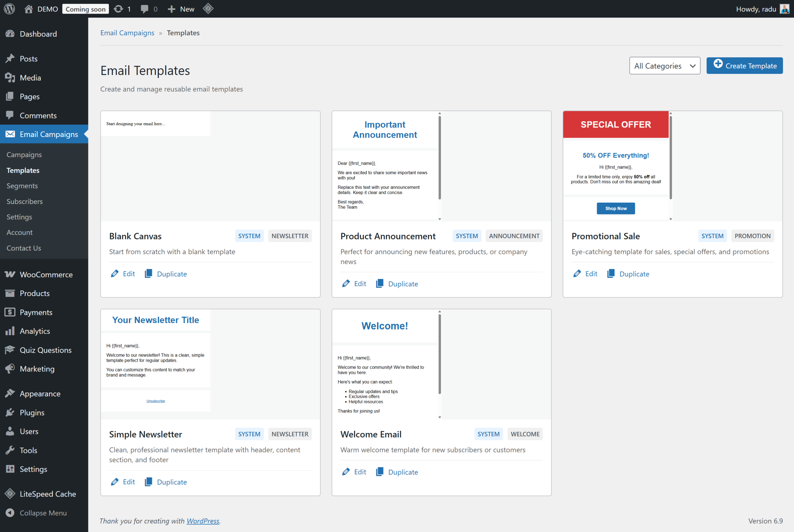Click the radu user avatar
Viewport: 794px width, 532px height.
(784, 9)
